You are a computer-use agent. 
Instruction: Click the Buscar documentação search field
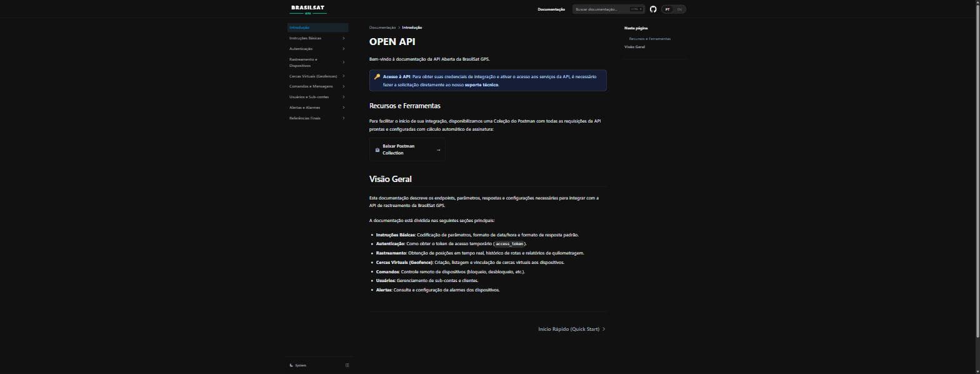tap(609, 9)
